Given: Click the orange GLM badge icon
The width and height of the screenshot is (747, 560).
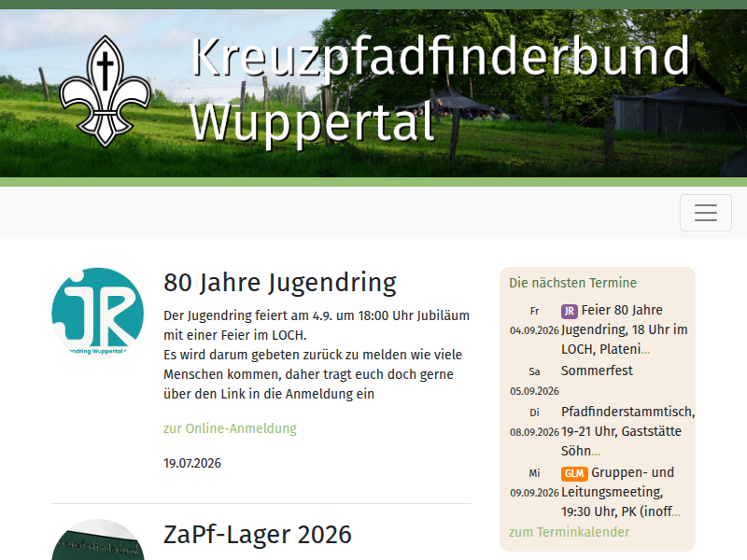Looking at the screenshot, I should point(574,474).
